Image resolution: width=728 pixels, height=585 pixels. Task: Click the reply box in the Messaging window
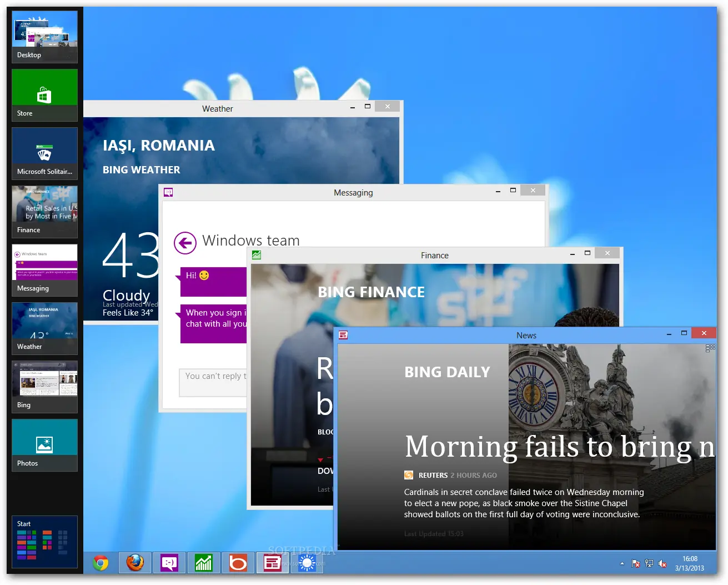click(x=213, y=382)
